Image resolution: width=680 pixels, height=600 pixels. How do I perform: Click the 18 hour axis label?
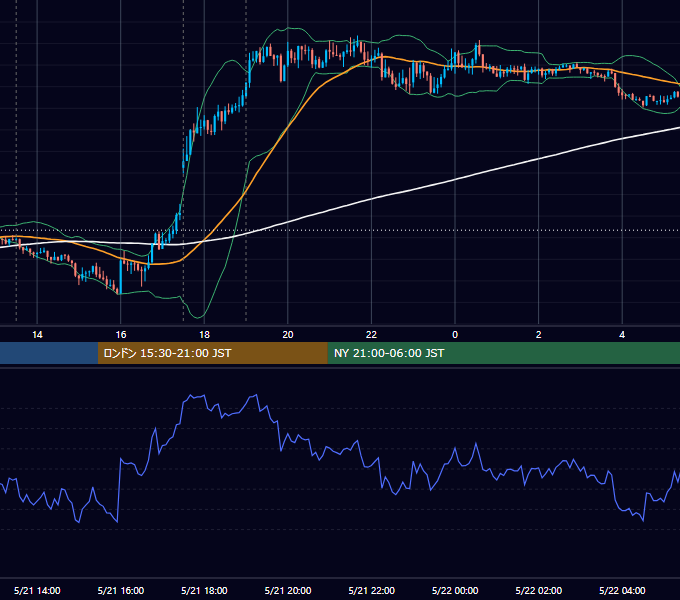pos(204,335)
